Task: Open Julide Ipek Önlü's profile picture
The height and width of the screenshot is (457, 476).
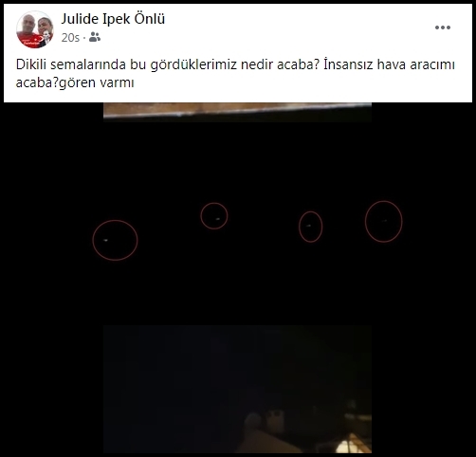Action: 35,29
